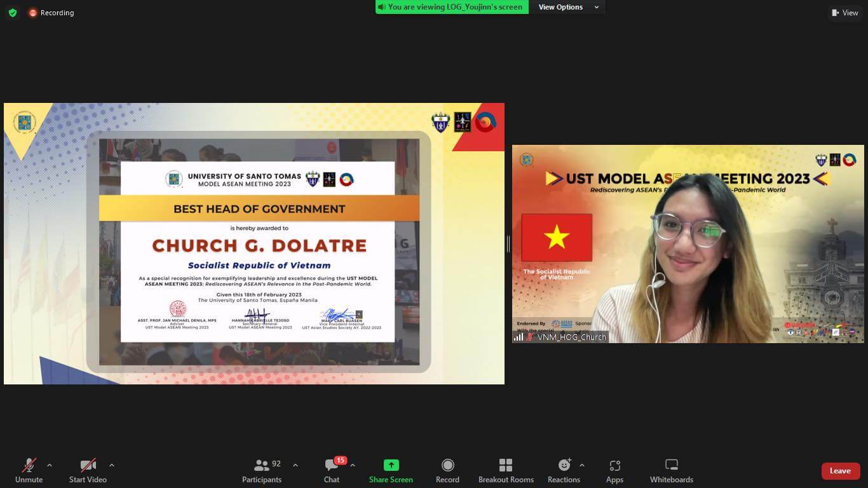
Task: Click the participant count 92
Action: tap(276, 464)
